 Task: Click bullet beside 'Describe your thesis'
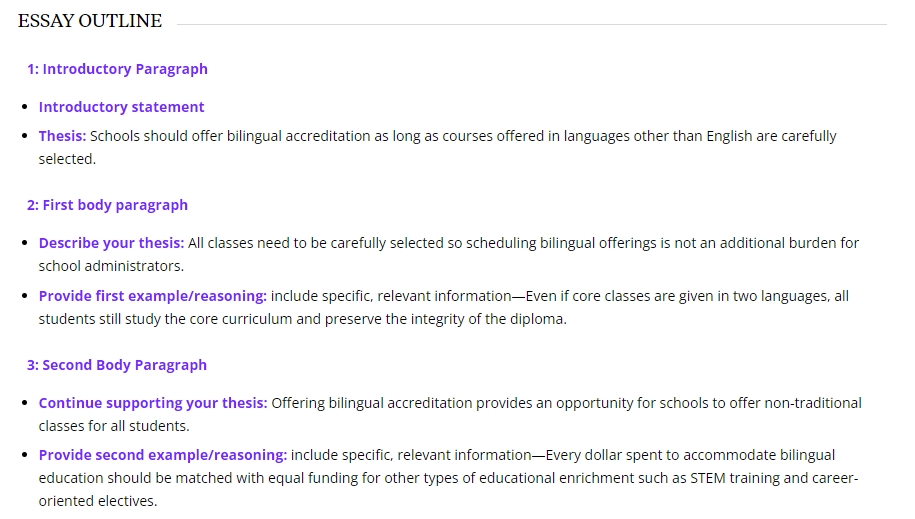coord(25,243)
